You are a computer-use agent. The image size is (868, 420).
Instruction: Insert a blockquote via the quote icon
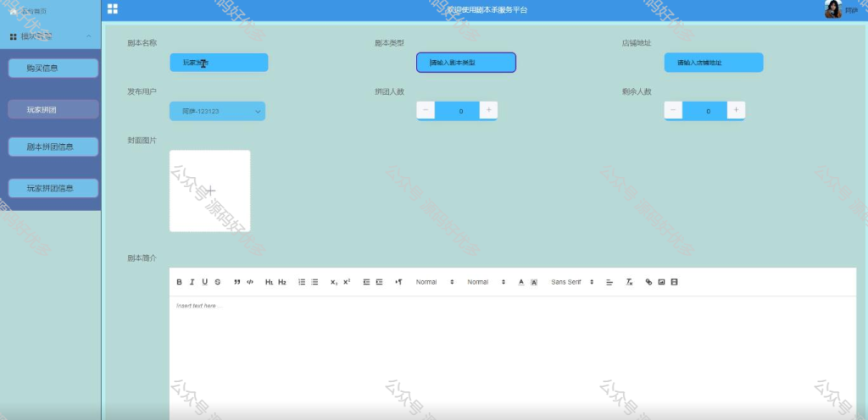pyautogui.click(x=237, y=282)
